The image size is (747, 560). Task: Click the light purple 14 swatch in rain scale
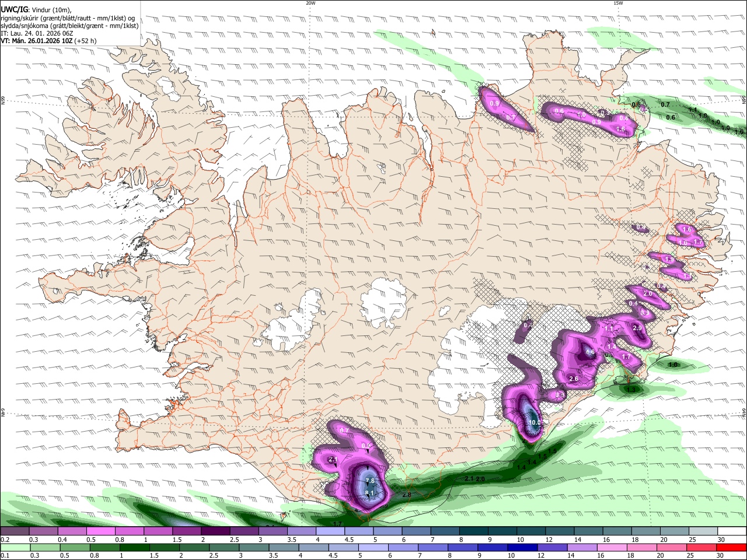click(x=581, y=548)
